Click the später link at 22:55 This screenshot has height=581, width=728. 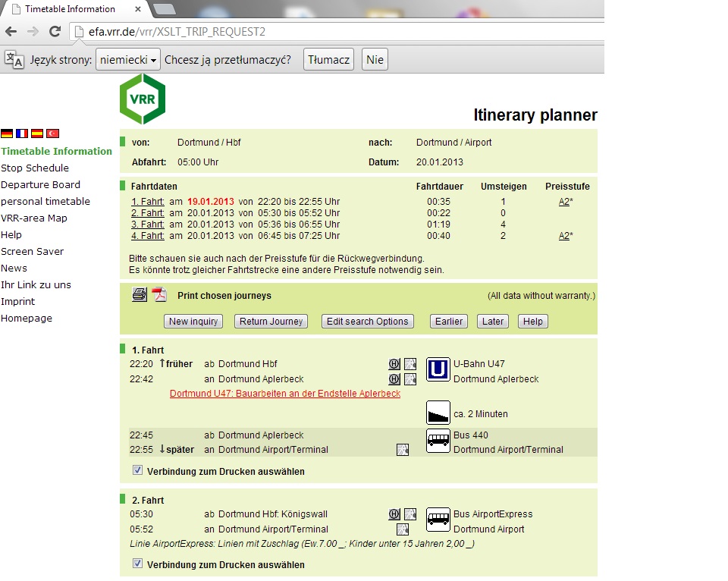[177, 449]
